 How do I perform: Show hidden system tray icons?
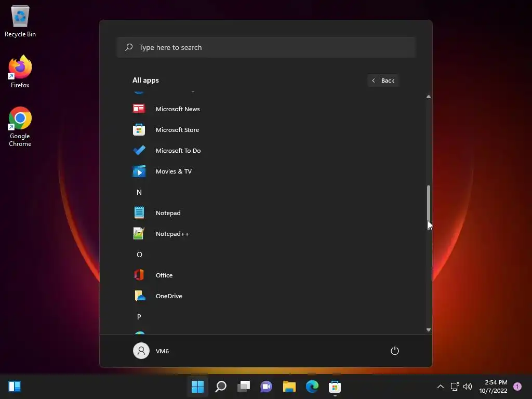coord(441,387)
